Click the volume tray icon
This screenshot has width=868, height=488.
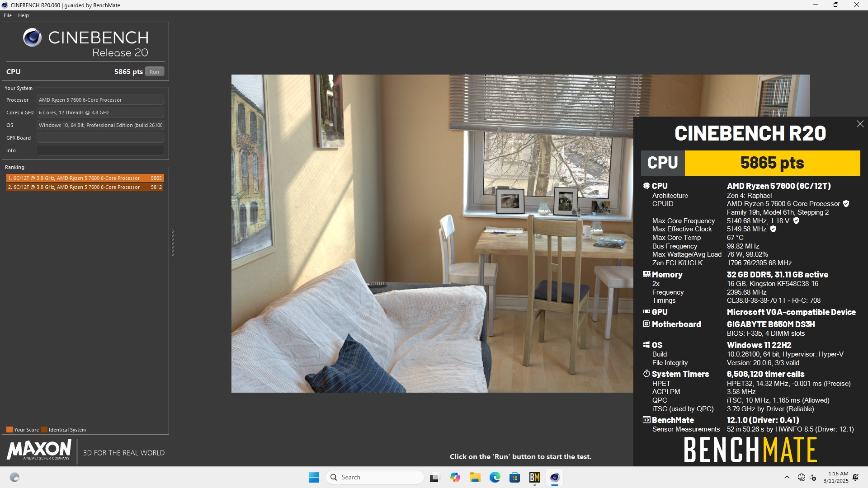813,477
